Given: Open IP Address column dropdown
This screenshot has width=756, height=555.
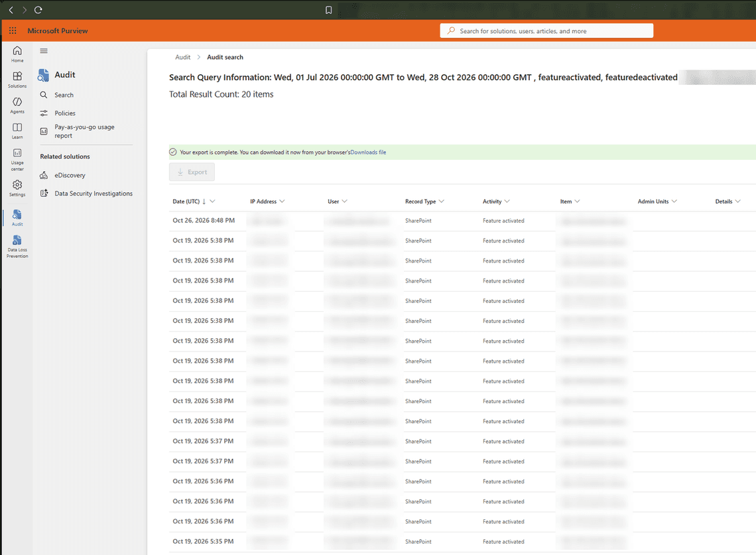Looking at the screenshot, I should coord(282,202).
